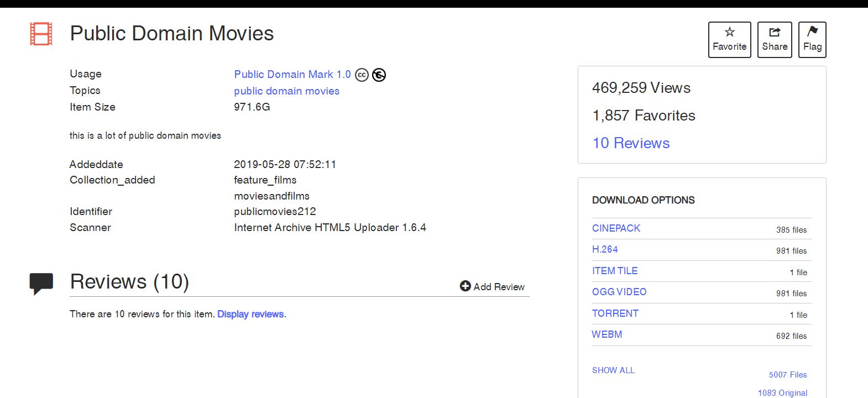Click the DOWNLOAD OPTIONS heading

pos(644,200)
